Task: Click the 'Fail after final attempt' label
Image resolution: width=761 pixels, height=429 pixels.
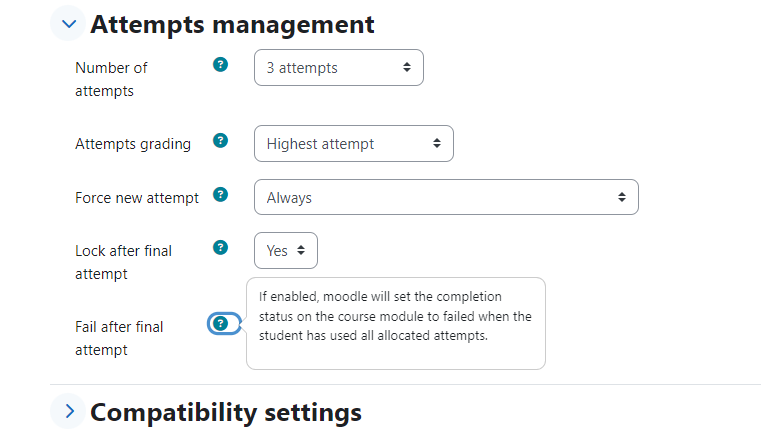Action: [x=119, y=338]
